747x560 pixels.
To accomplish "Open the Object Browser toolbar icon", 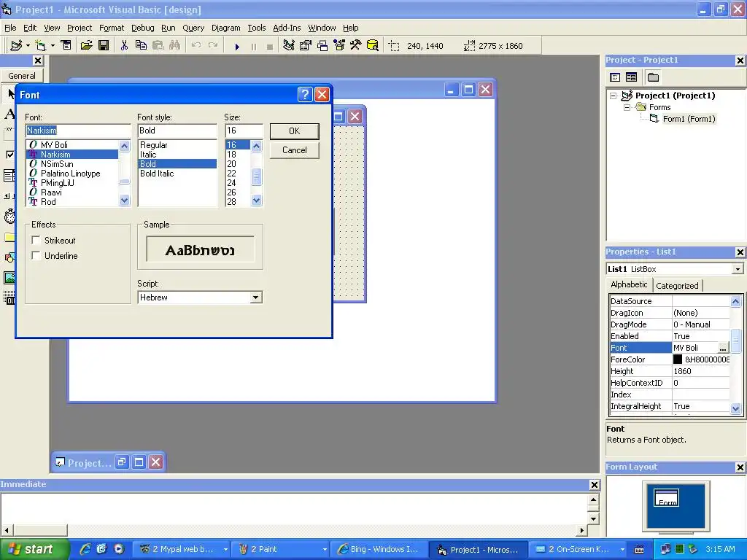I will coord(339,46).
